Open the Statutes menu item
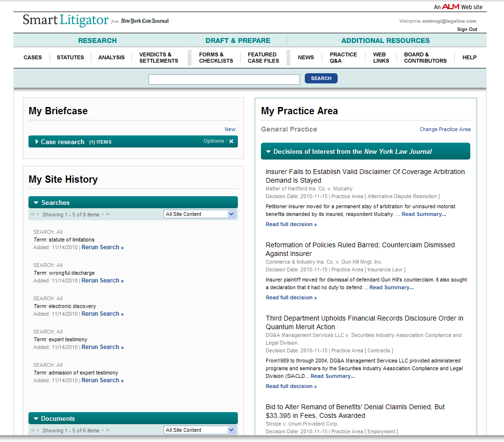 tap(70, 57)
